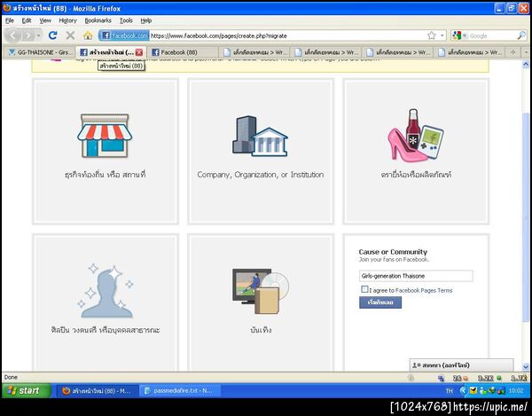Click the blue submit button under Pages Terms

pos(380,302)
